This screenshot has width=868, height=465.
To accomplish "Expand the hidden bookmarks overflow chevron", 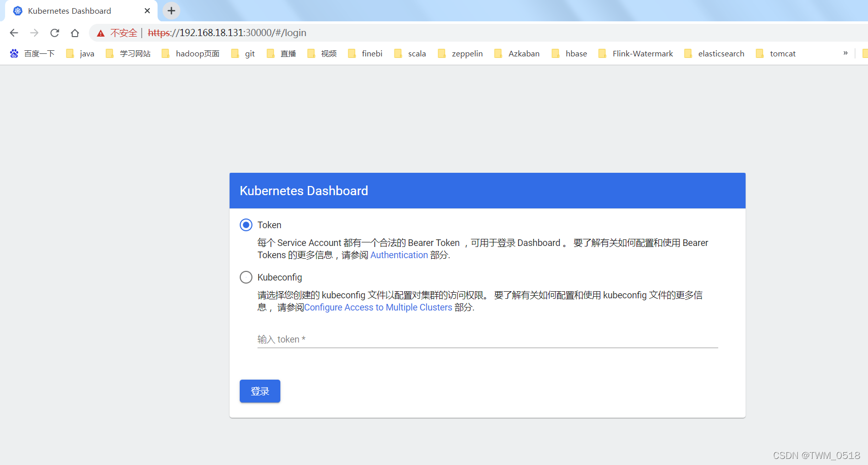I will (x=845, y=53).
